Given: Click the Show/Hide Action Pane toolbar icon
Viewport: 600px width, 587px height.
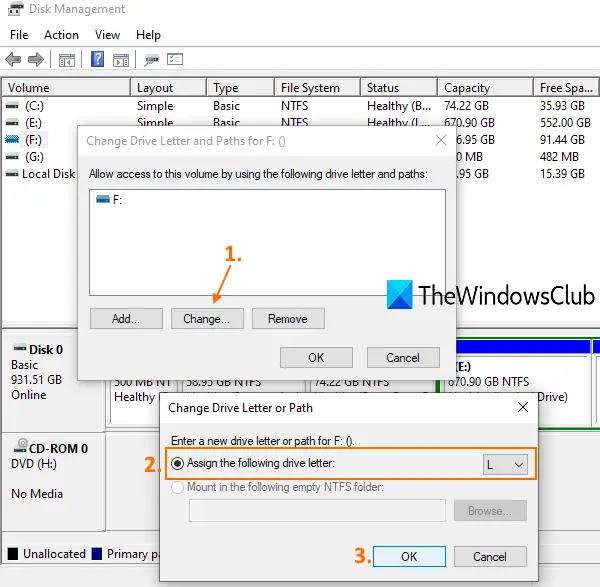Looking at the screenshot, I should (x=121, y=60).
